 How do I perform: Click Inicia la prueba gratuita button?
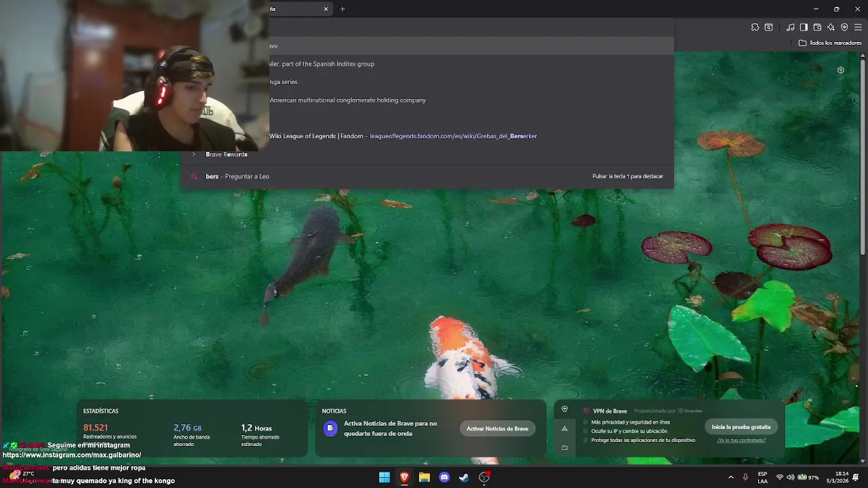click(741, 427)
